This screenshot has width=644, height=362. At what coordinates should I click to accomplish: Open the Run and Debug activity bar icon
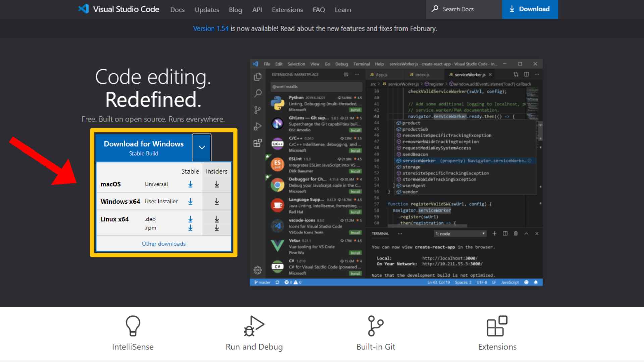coord(257,126)
